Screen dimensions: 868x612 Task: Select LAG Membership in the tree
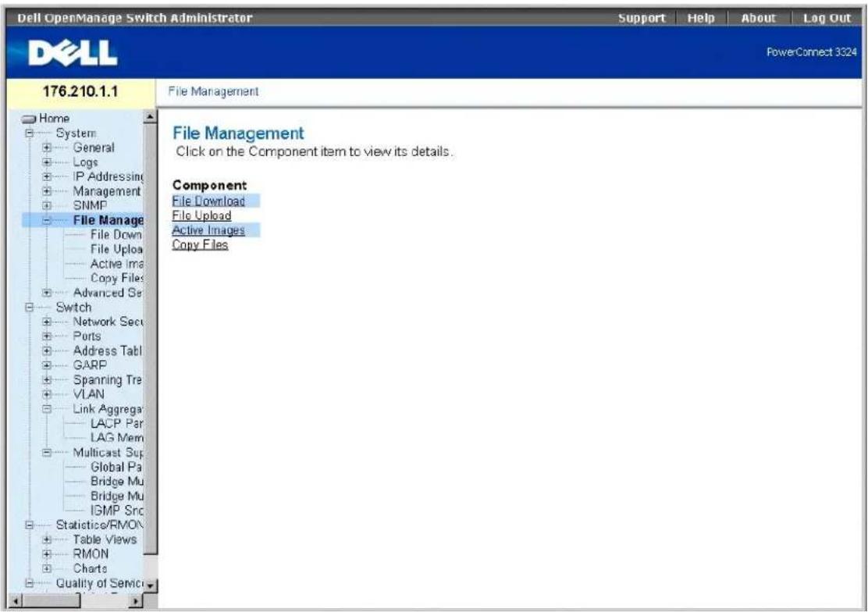116,438
